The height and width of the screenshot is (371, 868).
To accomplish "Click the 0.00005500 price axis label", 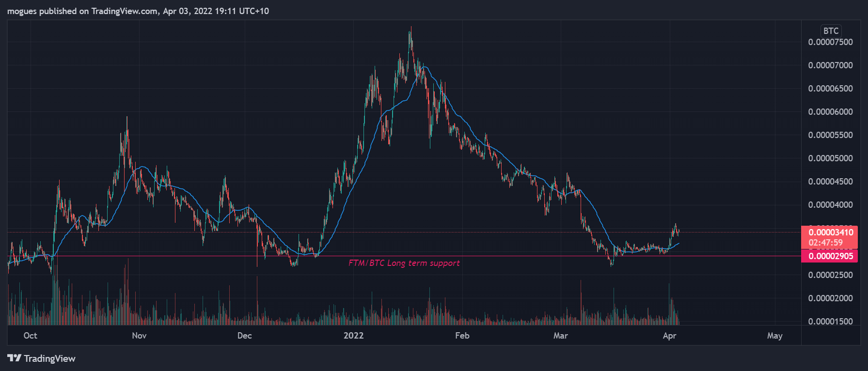I will [830, 135].
